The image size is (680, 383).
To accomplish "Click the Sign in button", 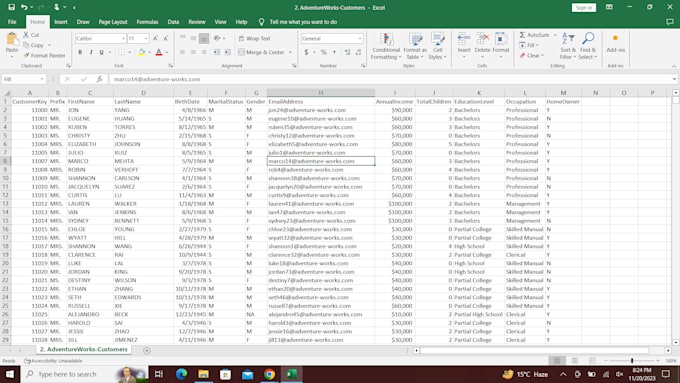I will point(584,7).
